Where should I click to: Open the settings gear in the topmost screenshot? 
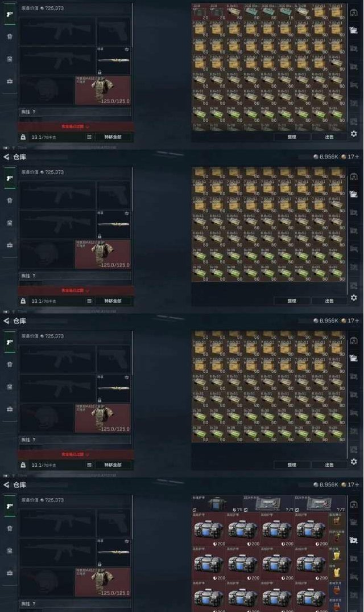coord(353,134)
